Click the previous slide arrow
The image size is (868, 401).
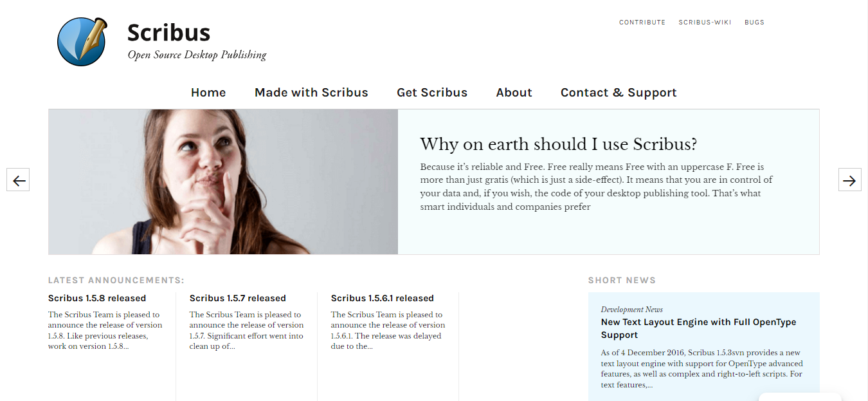[18, 180]
